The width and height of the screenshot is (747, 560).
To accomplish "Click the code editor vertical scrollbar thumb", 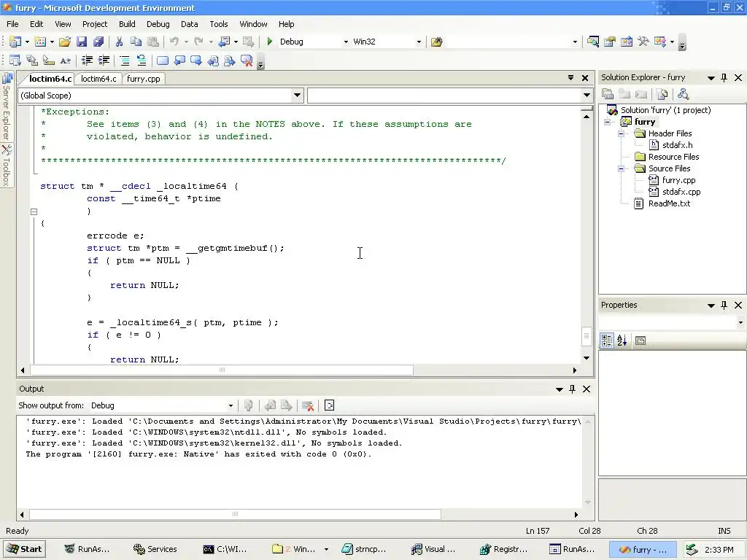I will pos(587,335).
